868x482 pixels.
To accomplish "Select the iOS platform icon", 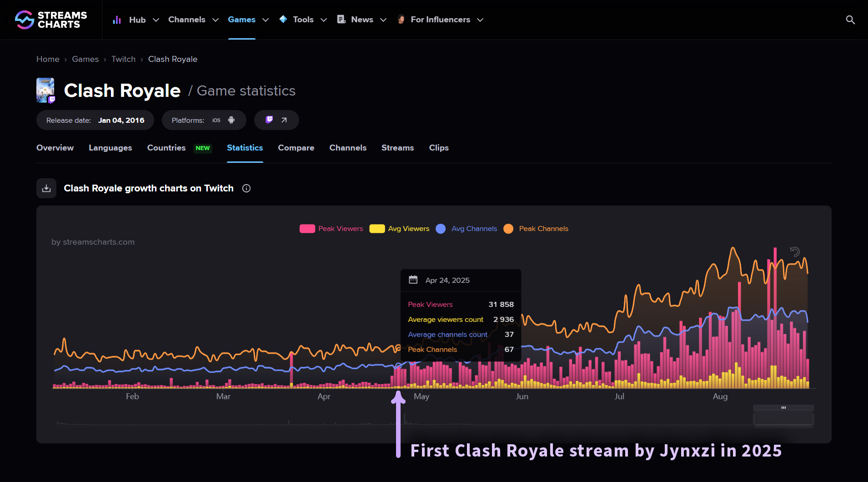I will click(216, 120).
